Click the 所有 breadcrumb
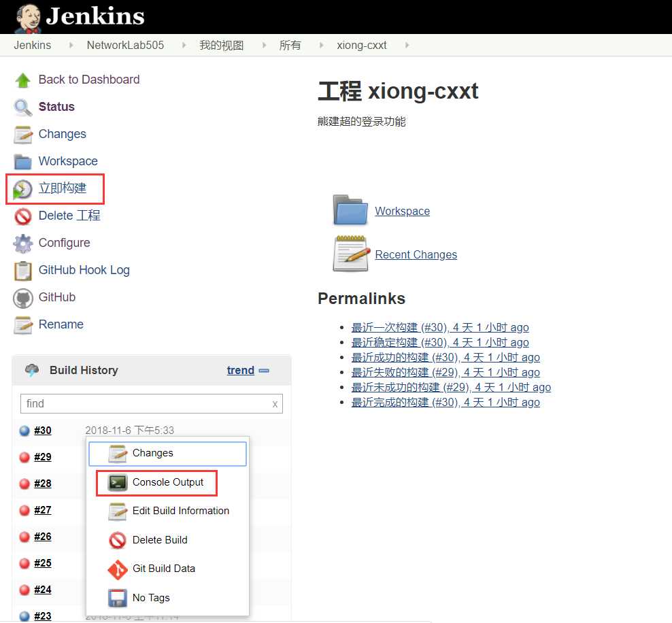The width and height of the screenshot is (672, 623). pos(290,45)
